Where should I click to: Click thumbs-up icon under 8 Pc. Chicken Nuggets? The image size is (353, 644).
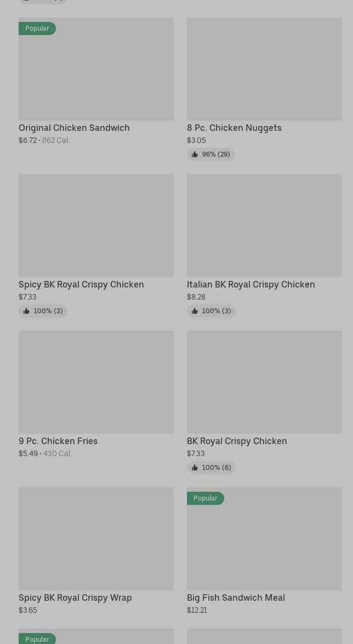(x=195, y=154)
